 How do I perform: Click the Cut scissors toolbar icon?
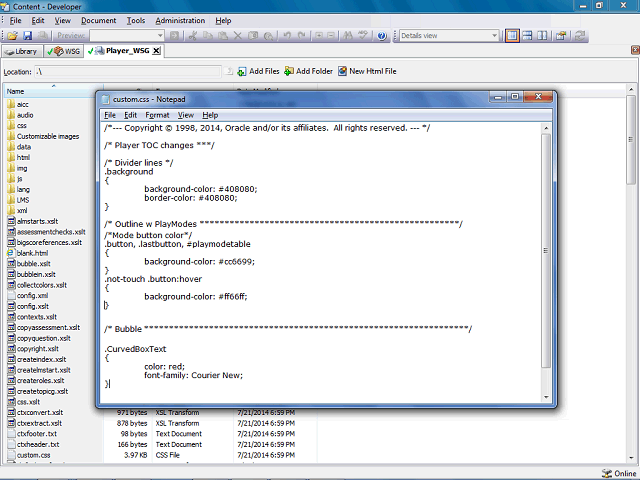click(193, 36)
